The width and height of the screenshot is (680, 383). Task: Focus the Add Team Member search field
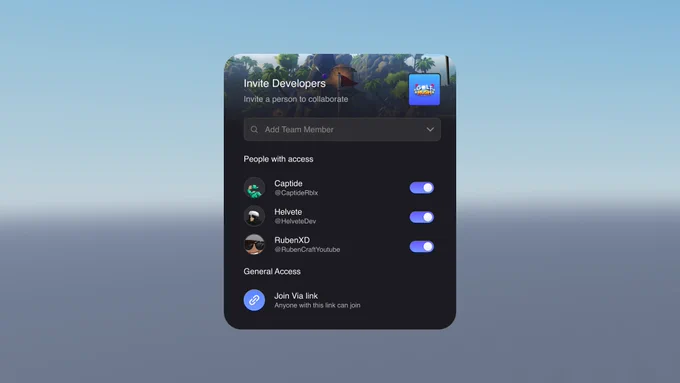click(342, 130)
